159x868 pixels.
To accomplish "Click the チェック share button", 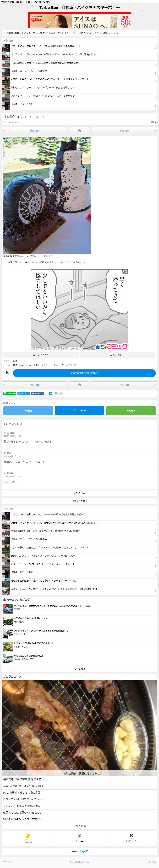I will point(59,393).
